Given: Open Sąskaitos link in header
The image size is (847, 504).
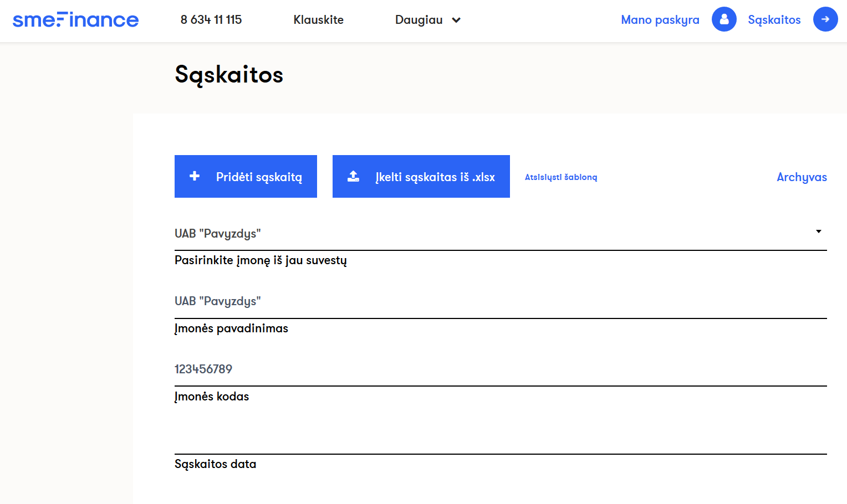Looking at the screenshot, I should click(774, 20).
